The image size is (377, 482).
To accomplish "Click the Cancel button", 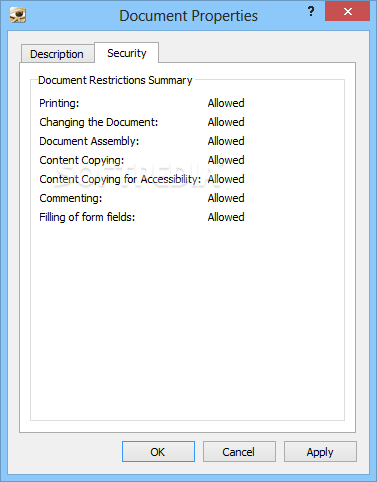I will point(239,452).
